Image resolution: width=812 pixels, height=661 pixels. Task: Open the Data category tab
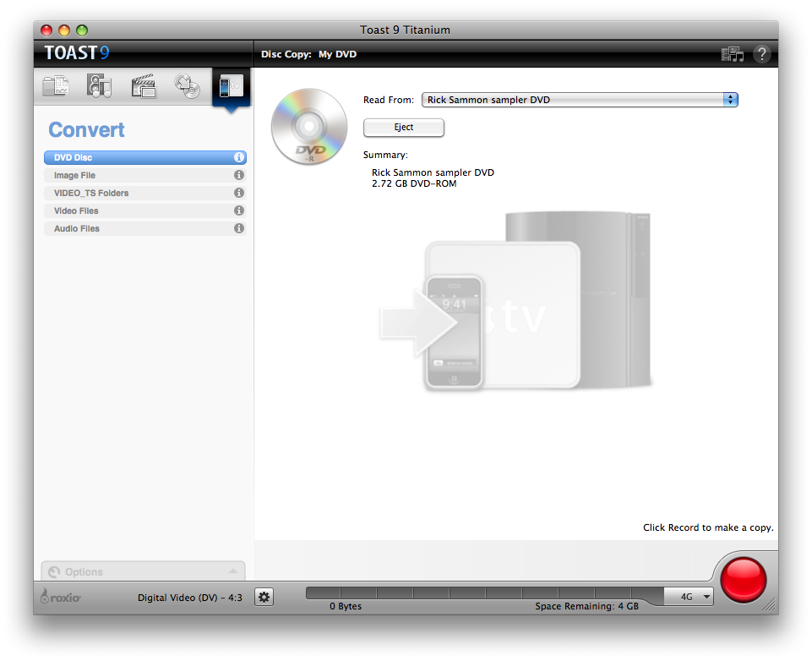pos(56,86)
